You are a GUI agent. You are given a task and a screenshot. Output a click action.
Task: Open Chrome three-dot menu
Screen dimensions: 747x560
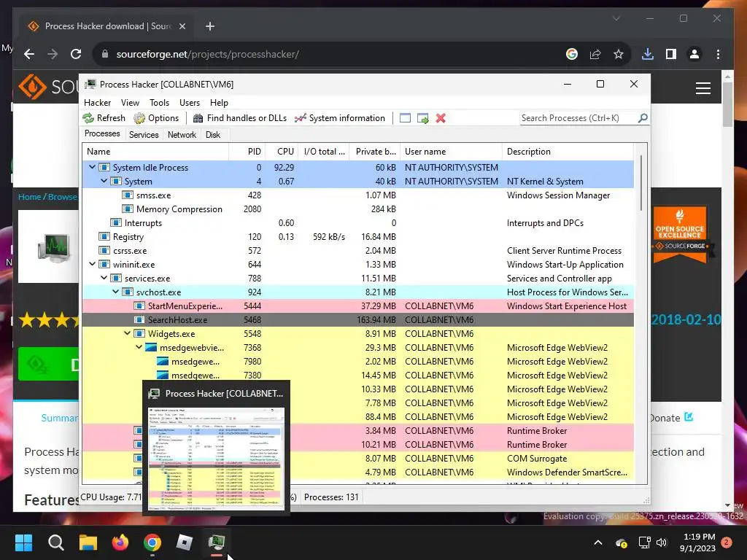(718, 54)
